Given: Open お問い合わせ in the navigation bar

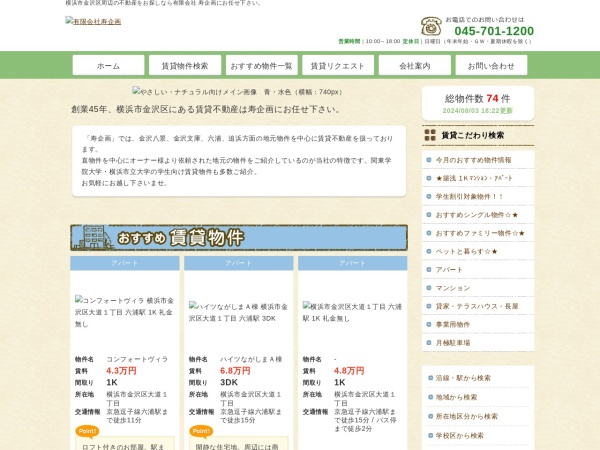Looking at the screenshot, I should 491,65.
